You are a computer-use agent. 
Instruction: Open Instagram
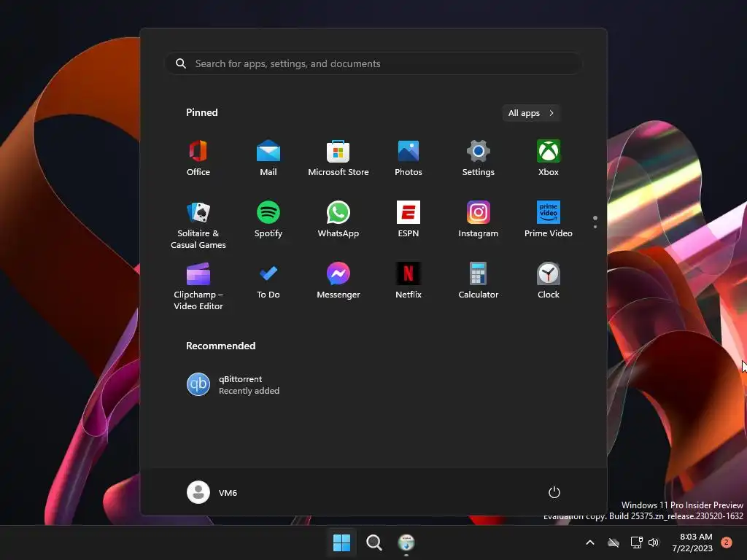479,220
